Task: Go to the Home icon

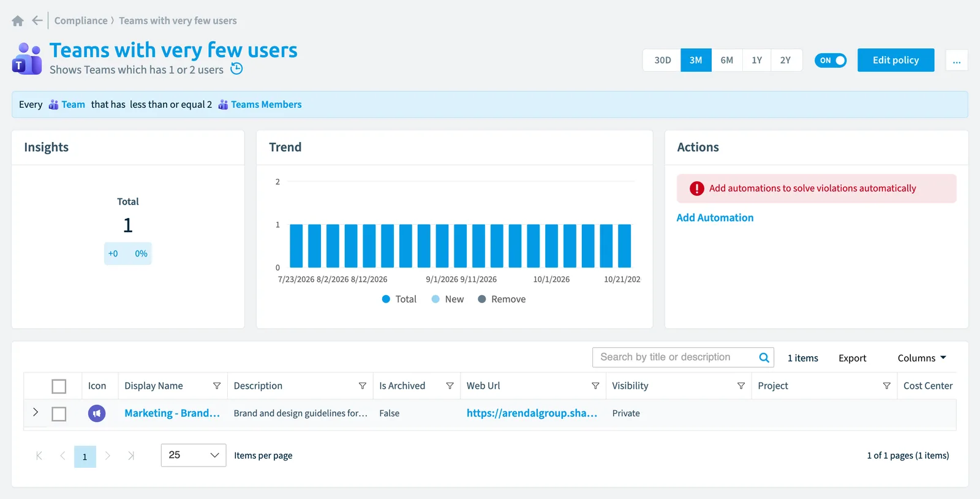Action: [x=18, y=21]
